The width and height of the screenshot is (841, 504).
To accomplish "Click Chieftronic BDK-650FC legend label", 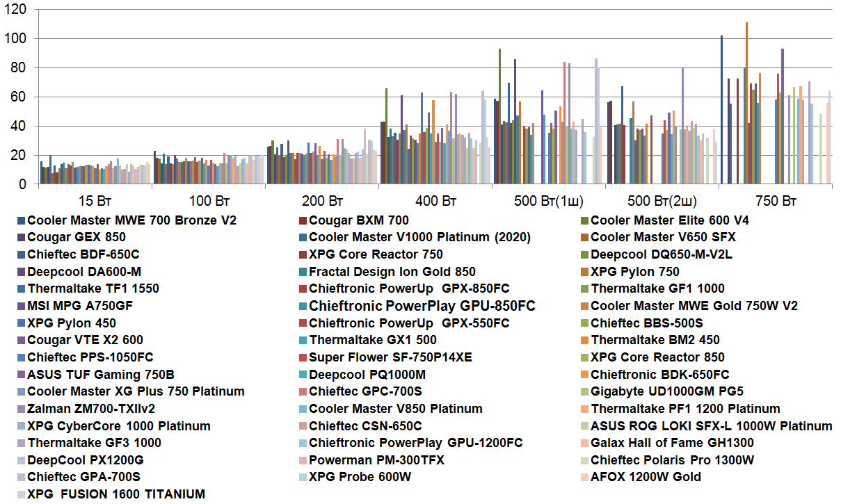I will click(x=660, y=374).
